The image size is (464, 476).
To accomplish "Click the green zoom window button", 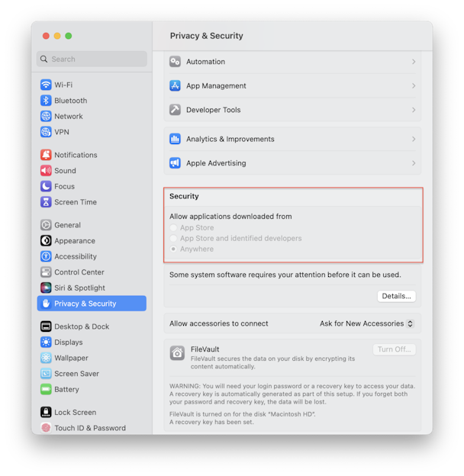I will coord(69,36).
